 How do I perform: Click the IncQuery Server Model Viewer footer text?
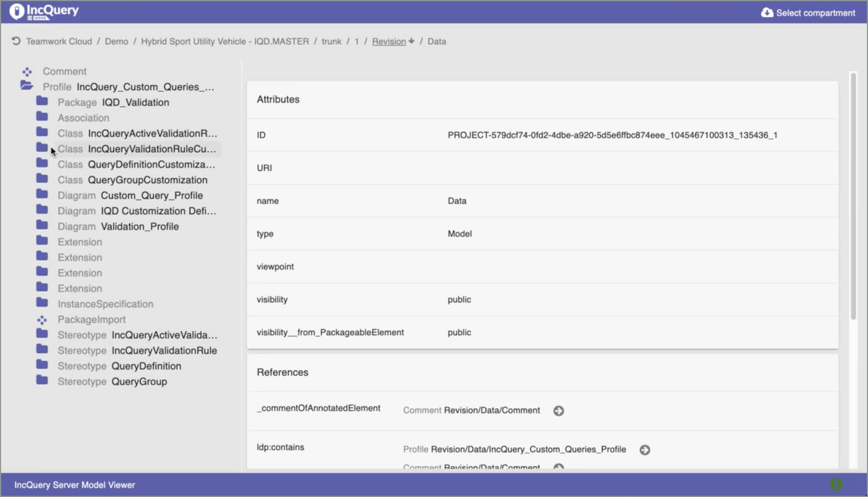(x=75, y=485)
